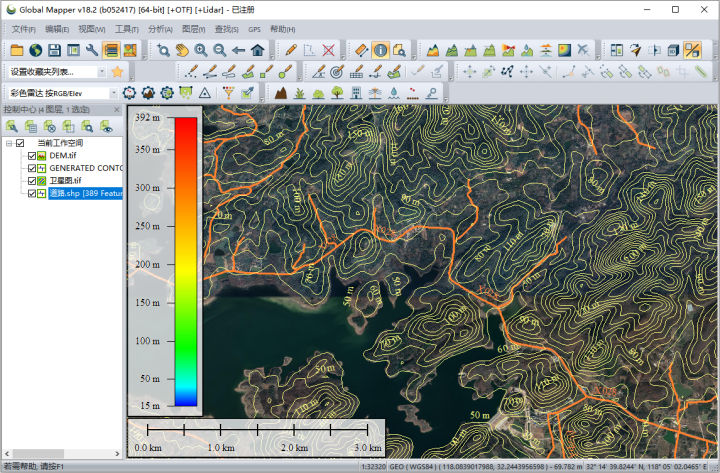This screenshot has width=720, height=473.
Task: Activate the Feature Info tool
Action: [380, 50]
